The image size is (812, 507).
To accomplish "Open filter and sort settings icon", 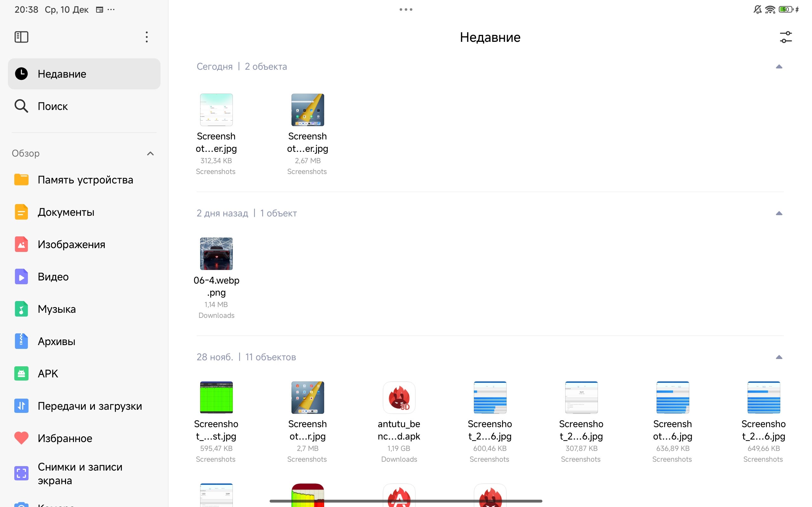I will pos(785,37).
